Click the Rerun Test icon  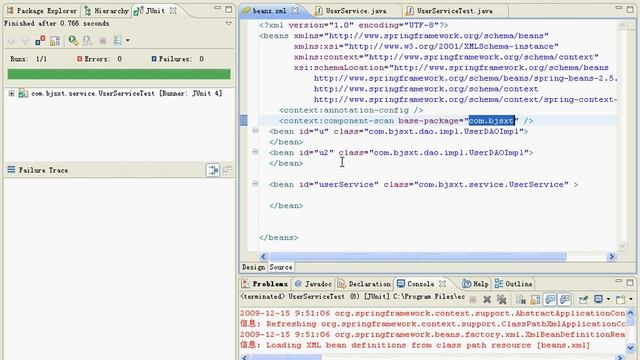tap(73, 40)
